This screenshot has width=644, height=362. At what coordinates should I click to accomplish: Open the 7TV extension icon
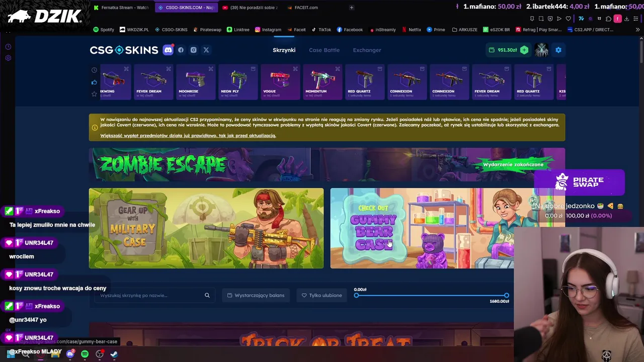(581, 19)
